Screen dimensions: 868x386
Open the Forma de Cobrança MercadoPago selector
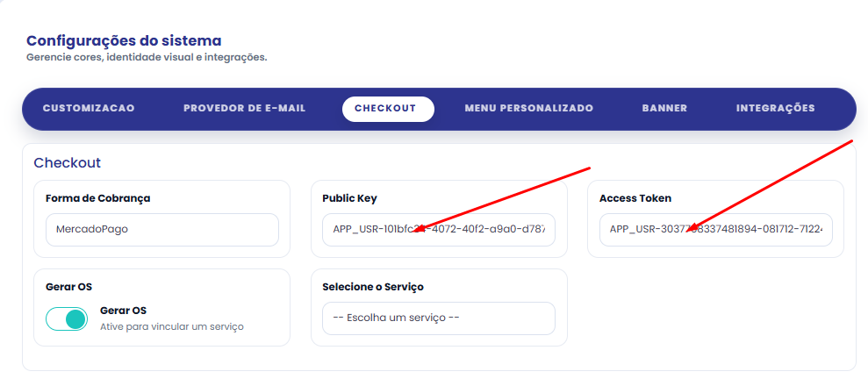pos(162,230)
